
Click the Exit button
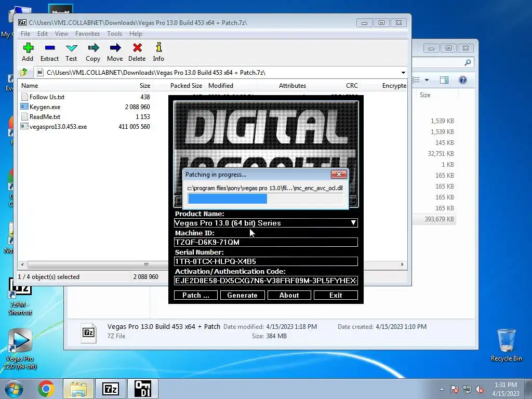pyautogui.click(x=336, y=295)
